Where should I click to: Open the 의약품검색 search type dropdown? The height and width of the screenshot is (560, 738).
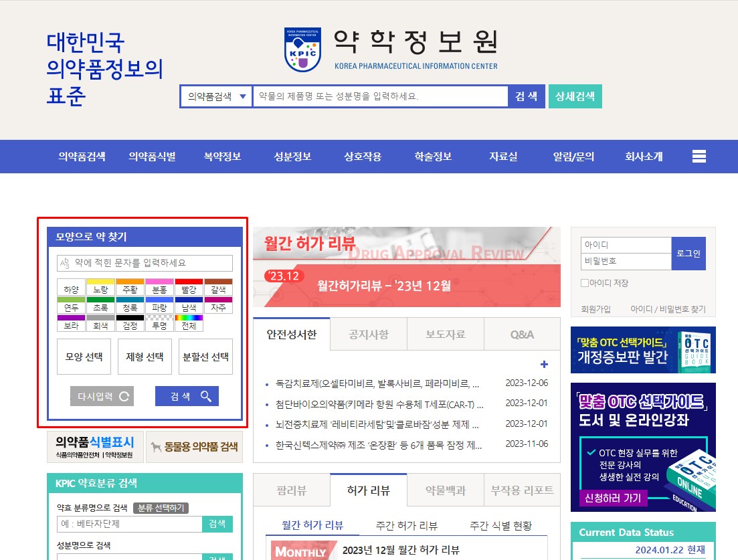(x=217, y=96)
